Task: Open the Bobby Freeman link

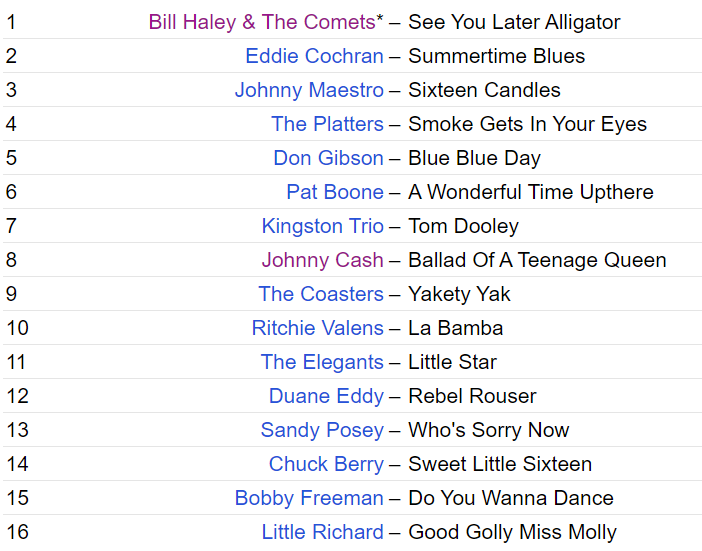Action: tap(309, 498)
